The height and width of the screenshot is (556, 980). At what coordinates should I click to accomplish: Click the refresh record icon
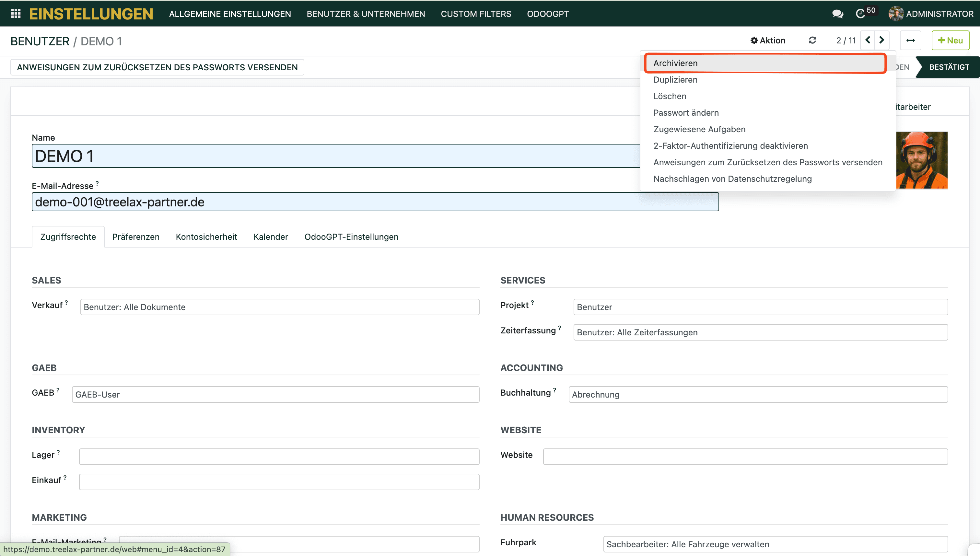pyautogui.click(x=812, y=41)
